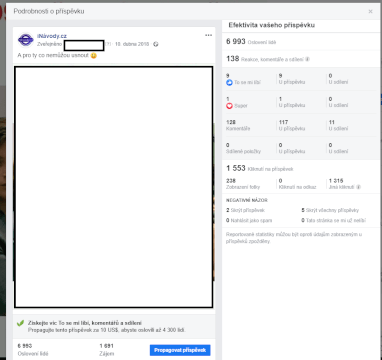Click the green checkmark promotion icon
The width and height of the screenshot is (382, 360).
[21, 323]
